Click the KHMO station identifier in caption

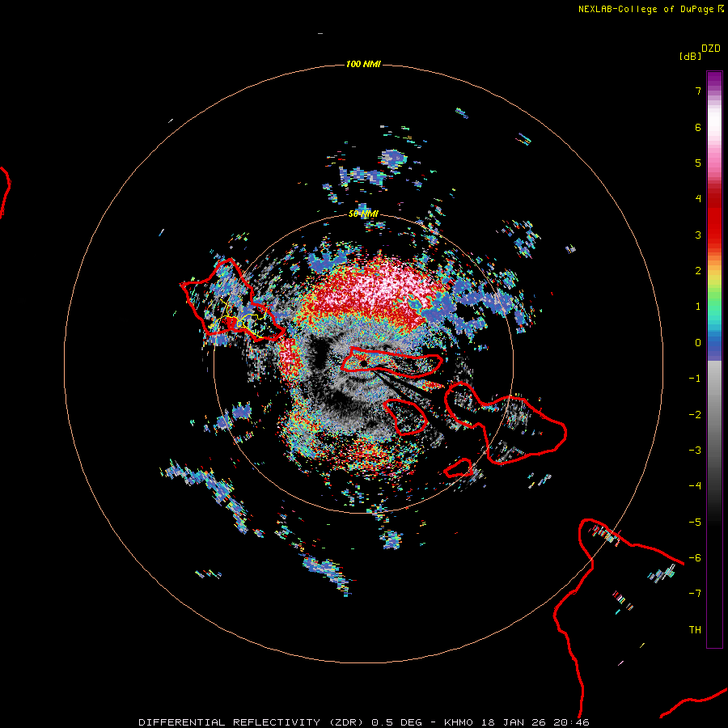coord(459,722)
